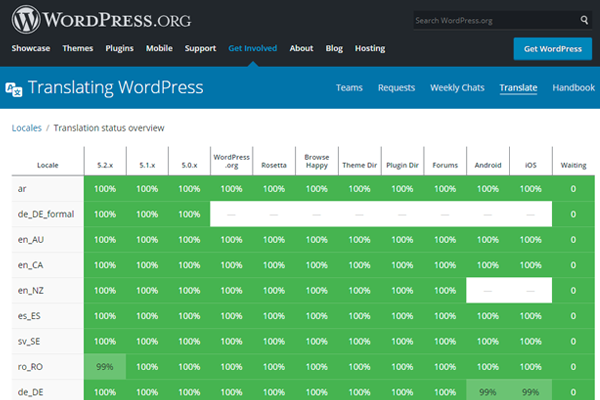Click ar Waiting count 0
The image size is (600, 400).
click(x=573, y=189)
